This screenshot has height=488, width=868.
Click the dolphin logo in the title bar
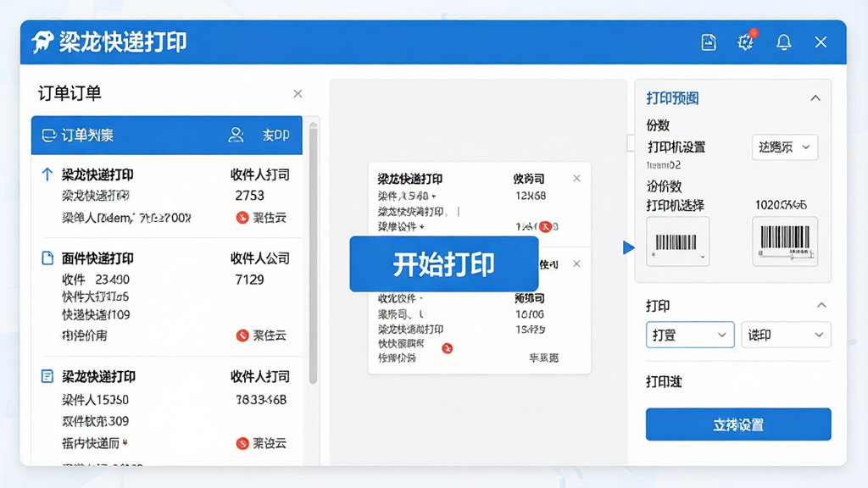pyautogui.click(x=42, y=42)
